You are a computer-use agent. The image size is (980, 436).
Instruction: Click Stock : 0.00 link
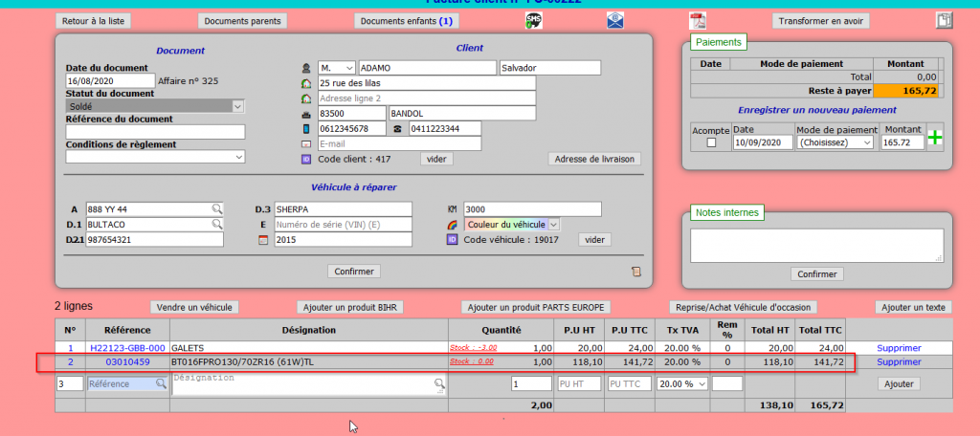[x=472, y=361]
